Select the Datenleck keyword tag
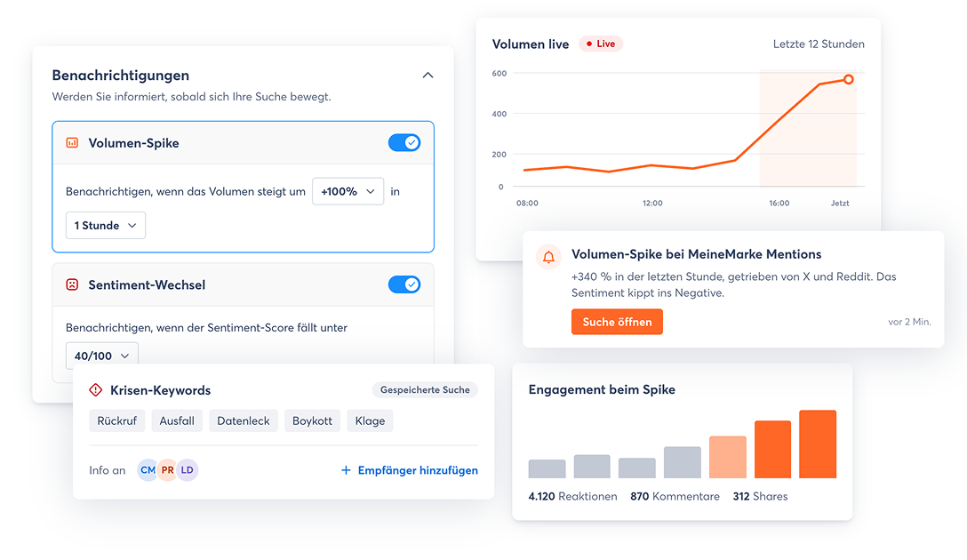Screen dimensions: 967x560 tap(244, 420)
